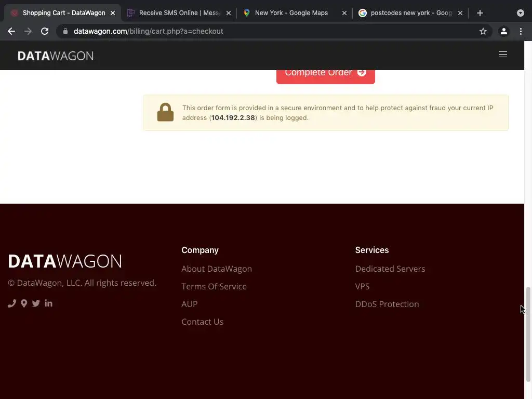Switch to postcodes new york Google tab

[x=410, y=13]
